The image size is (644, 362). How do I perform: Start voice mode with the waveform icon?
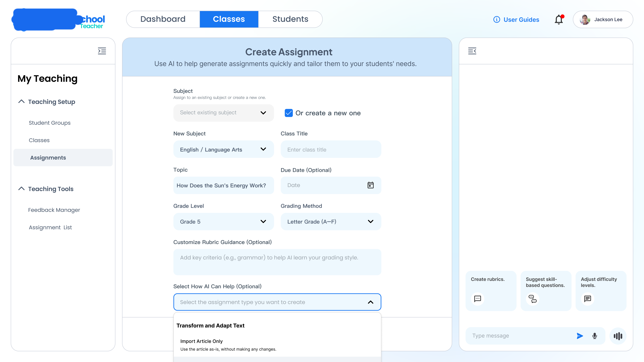[x=618, y=336]
